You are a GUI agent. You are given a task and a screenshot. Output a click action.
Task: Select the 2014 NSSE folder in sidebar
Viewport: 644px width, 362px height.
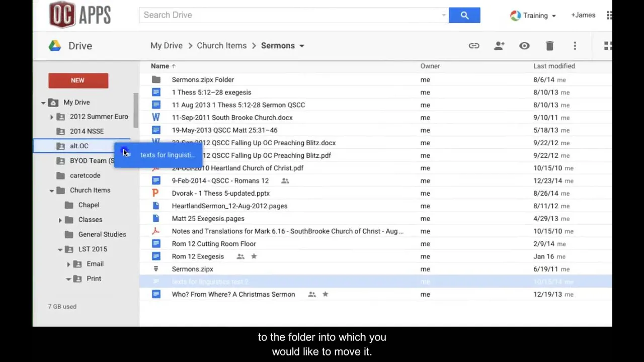[x=87, y=131]
